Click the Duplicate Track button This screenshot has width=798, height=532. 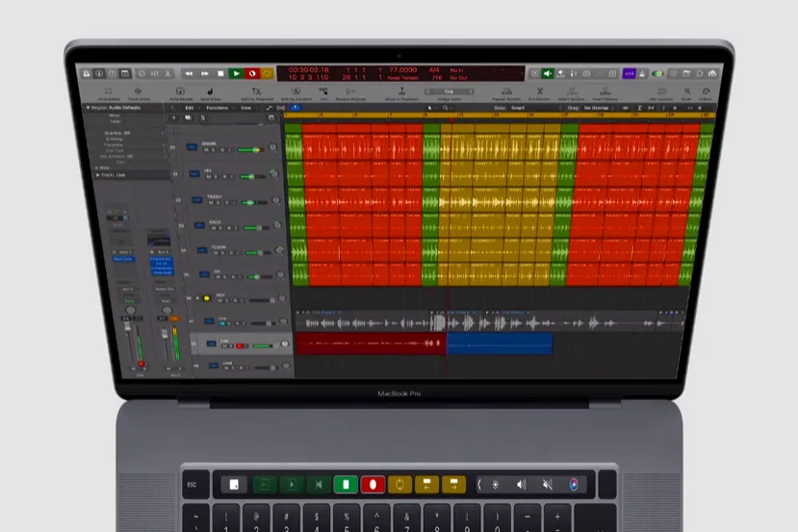[189, 118]
